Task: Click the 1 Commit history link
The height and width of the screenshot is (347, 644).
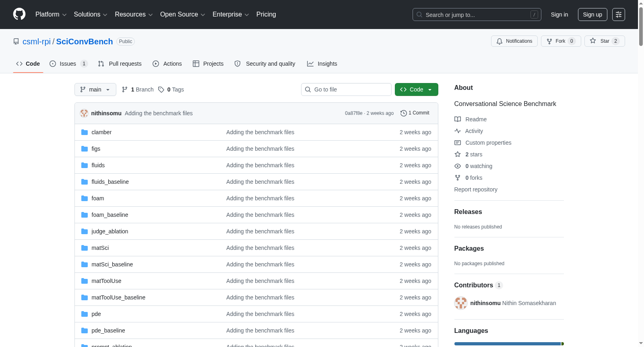Action: [415, 113]
